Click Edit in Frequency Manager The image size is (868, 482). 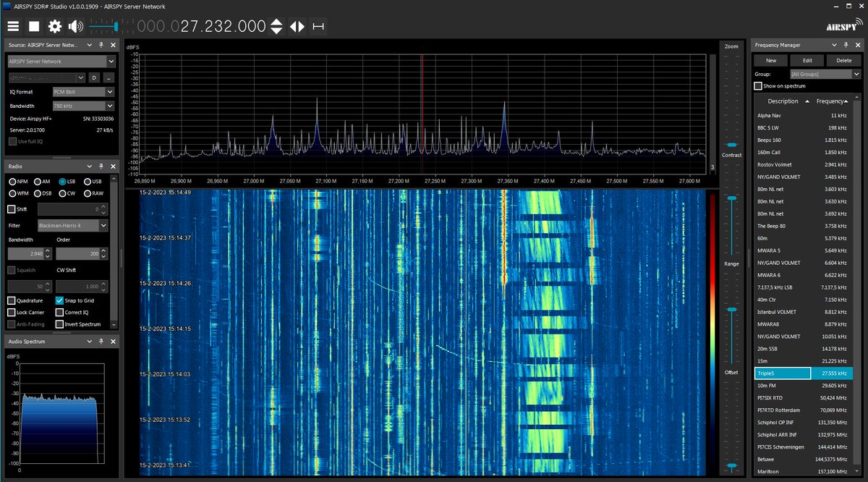807,61
